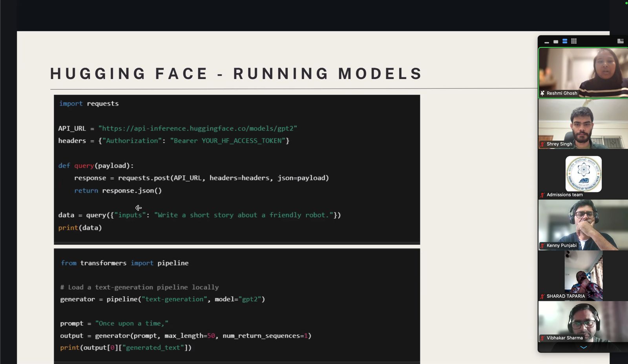Click the Vibhakar Sharma name label
Screen dimensions: 628x364
(564, 338)
